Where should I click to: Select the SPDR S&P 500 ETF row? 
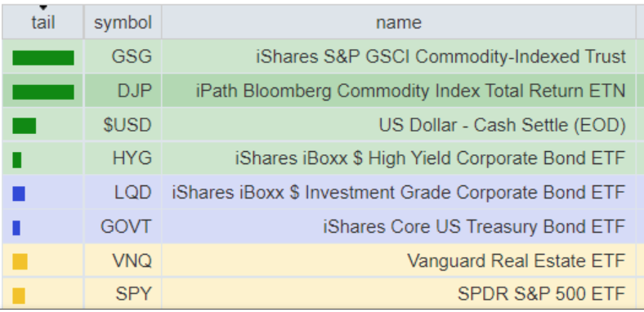coord(319,293)
